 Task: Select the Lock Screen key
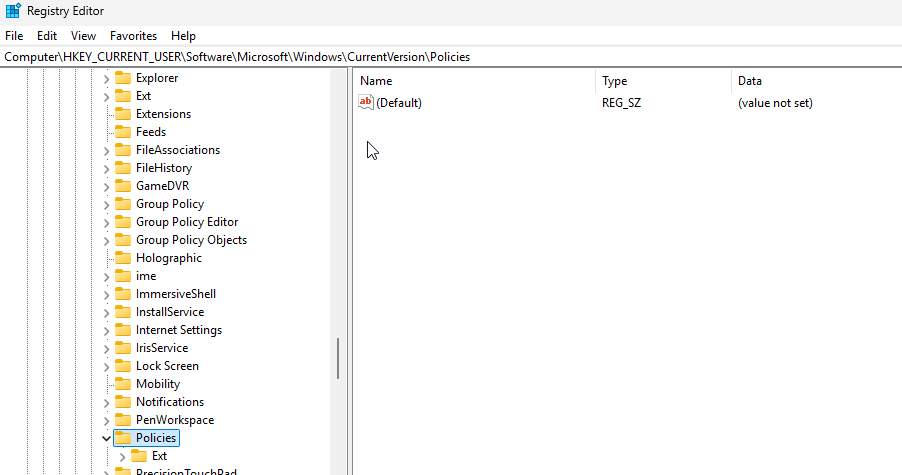point(167,366)
